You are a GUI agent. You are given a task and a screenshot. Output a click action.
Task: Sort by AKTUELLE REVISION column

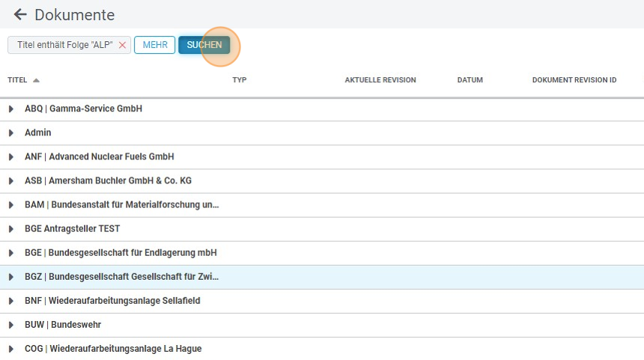(x=380, y=80)
